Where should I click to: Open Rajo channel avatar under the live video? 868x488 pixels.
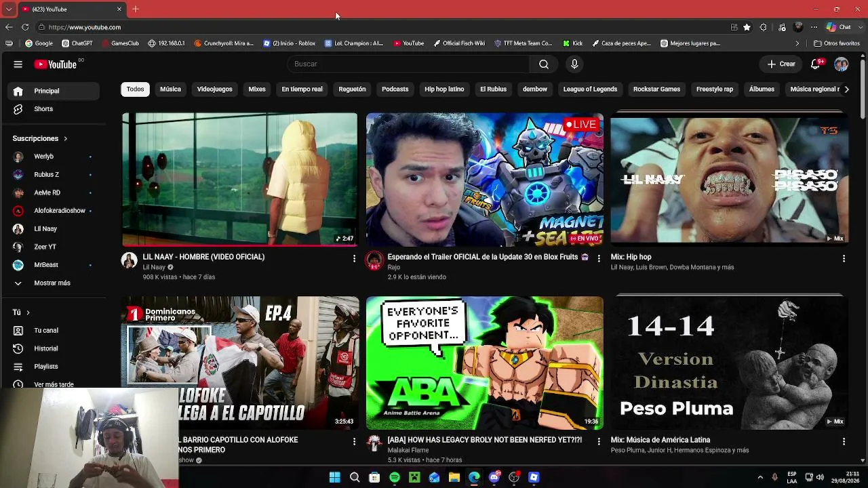tap(374, 260)
